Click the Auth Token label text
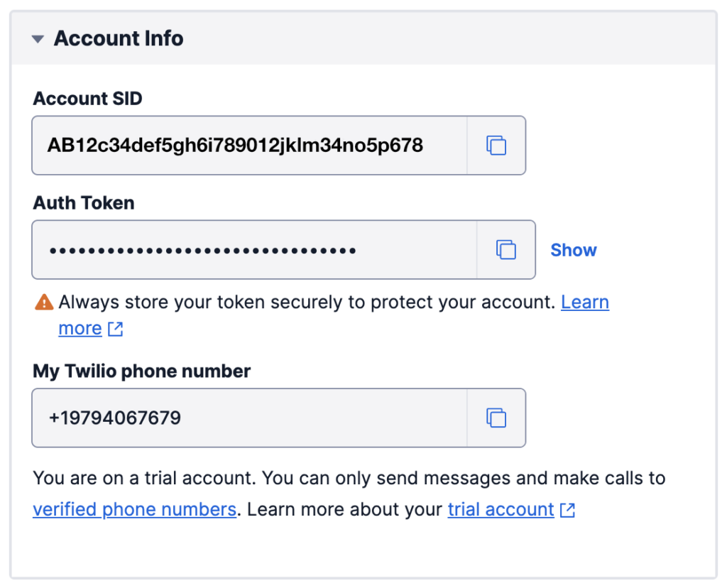This screenshot has height=588, width=727. tap(83, 203)
